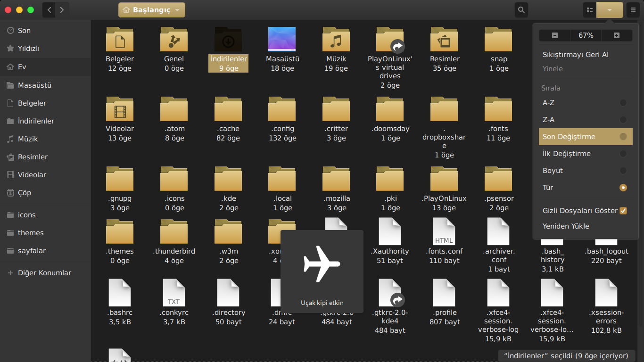Select the Videolar folder icon
Image resolution: width=644 pixels, height=362 pixels.
click(x=120, y=109)
